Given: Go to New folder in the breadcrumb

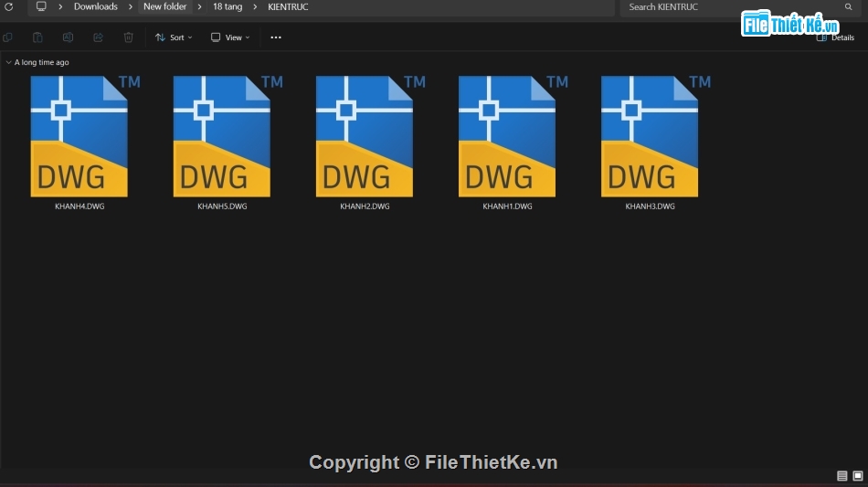Looking at the screenshot, I should point(165,6).
